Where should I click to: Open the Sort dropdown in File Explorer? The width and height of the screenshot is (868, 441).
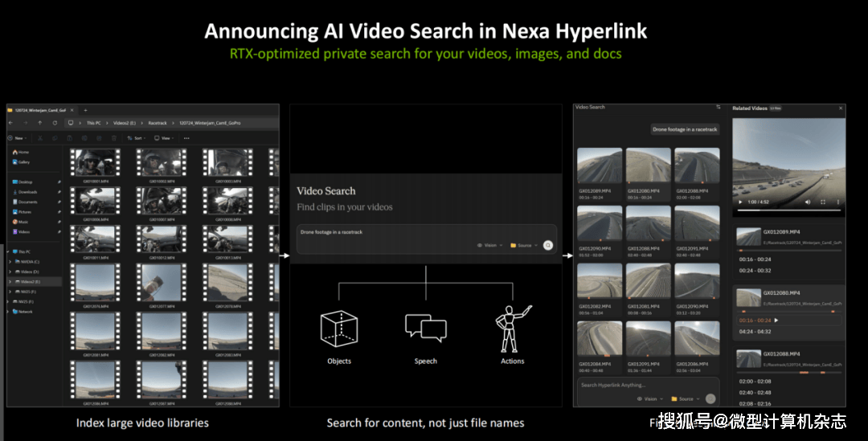pos(137,138)
